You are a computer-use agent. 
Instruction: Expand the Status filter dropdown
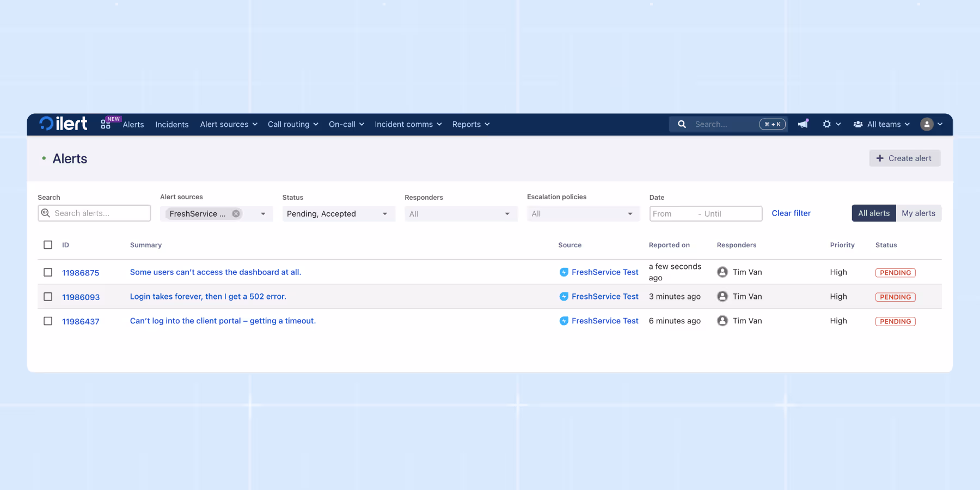[x=339, y=214]
